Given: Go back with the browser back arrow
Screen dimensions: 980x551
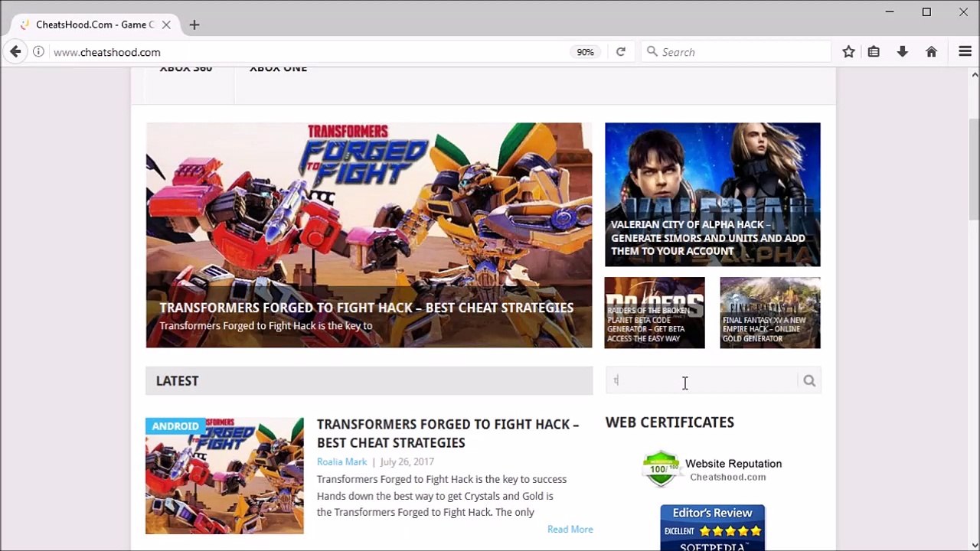Looking at the screenshot, I should coord(15,52).
